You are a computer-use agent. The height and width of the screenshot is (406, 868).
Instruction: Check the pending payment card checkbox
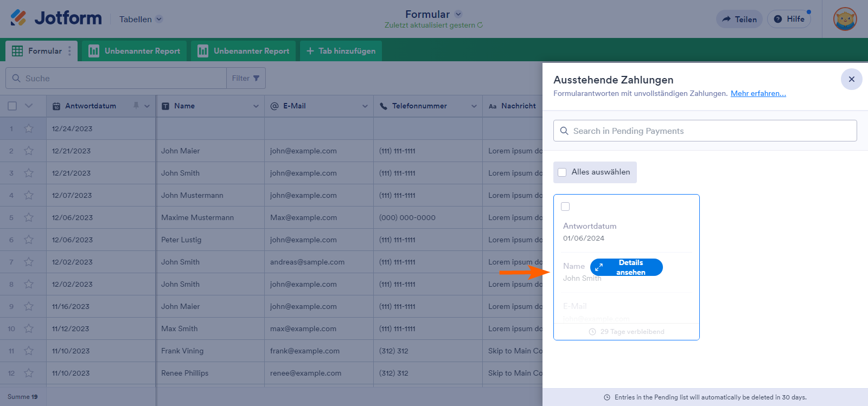[565, 207]
